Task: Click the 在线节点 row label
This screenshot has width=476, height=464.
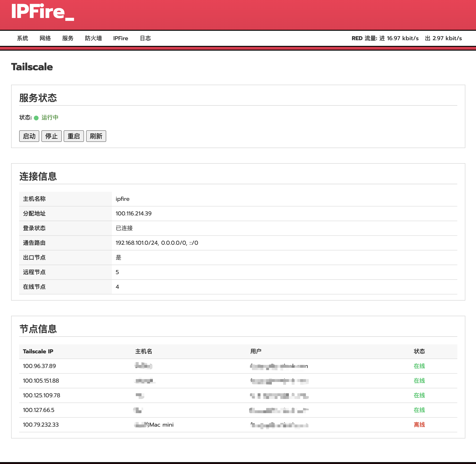Action: point(34,287)
